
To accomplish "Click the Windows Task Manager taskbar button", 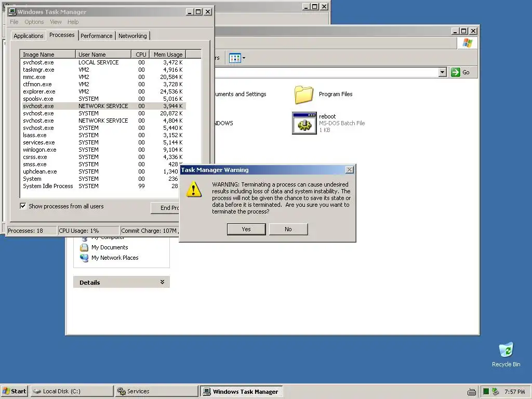I will pos(242,392).
